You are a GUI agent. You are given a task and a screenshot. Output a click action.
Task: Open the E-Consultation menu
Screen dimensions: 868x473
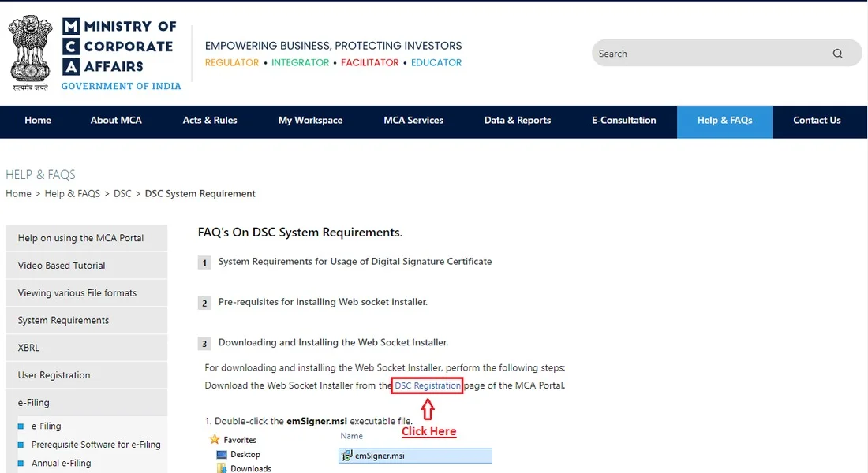point(624,120)
